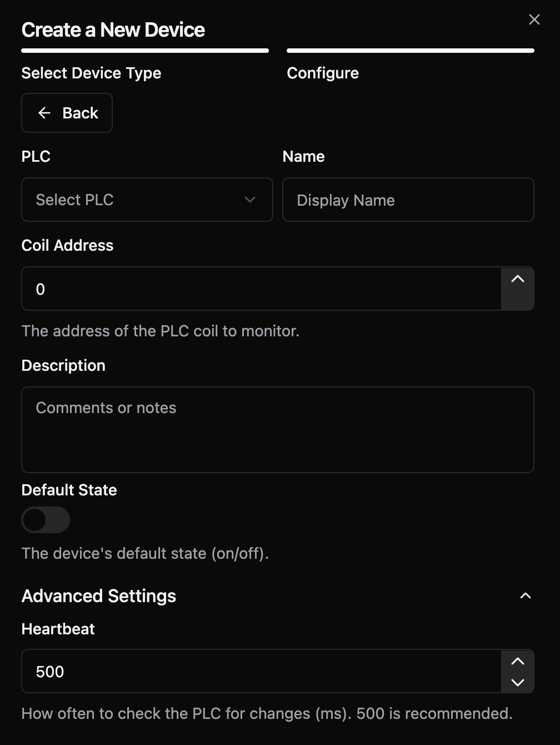The width and height of the screenshot is (560, 745).
Task: Close the Create a New Device dialog
Action: (534, 19)
